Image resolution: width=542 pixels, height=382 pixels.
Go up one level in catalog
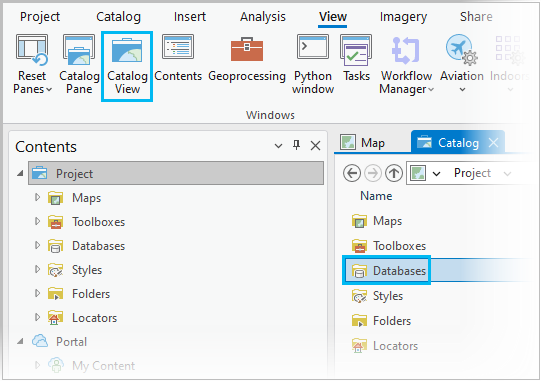point(394,173)
